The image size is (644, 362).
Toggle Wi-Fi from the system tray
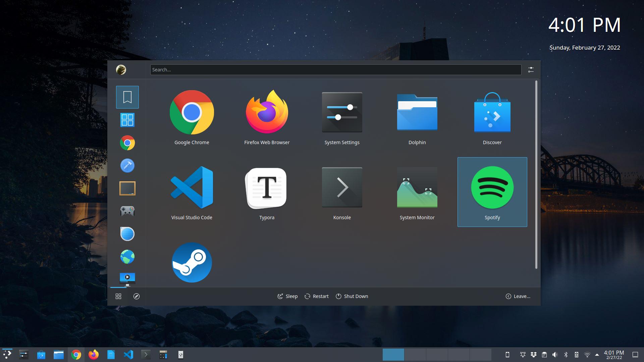click(587, 354)
